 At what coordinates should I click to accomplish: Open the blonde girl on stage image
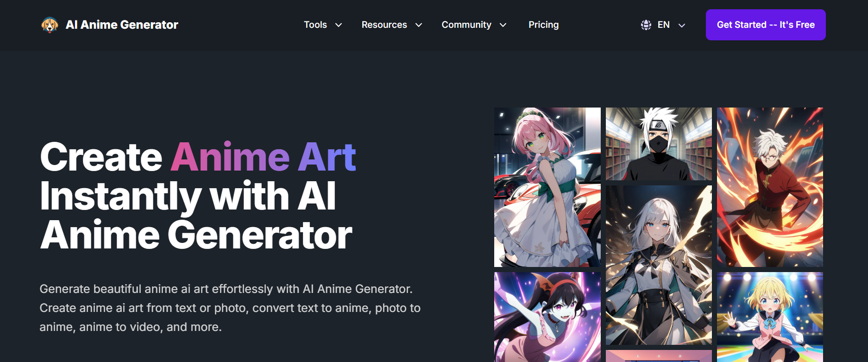pos(770,317)
